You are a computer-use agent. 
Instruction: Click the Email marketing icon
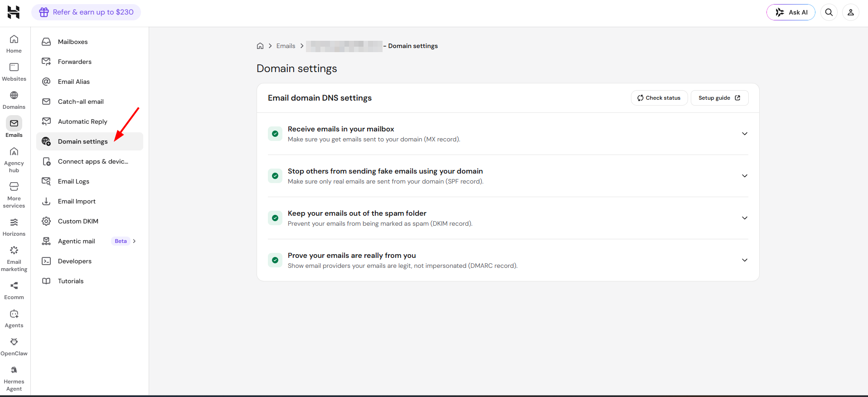(x=14, y=250)
